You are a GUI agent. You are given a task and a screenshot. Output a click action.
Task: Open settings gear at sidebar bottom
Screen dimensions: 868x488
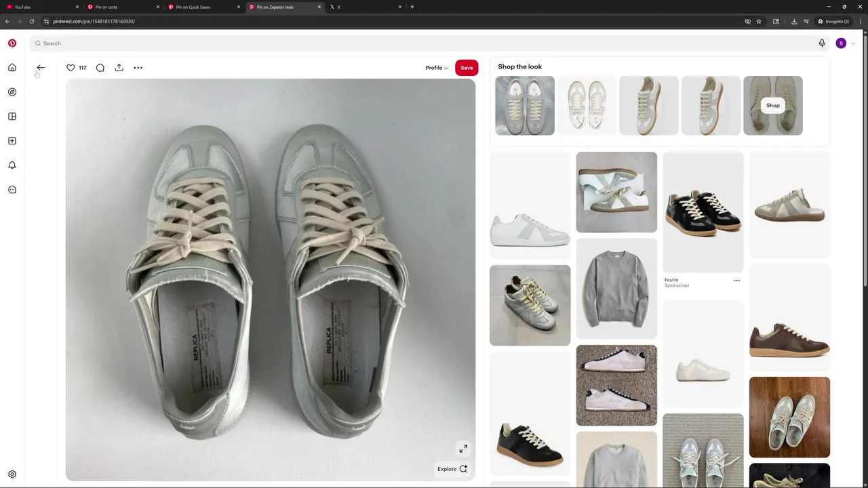click(x=12, y=474)
